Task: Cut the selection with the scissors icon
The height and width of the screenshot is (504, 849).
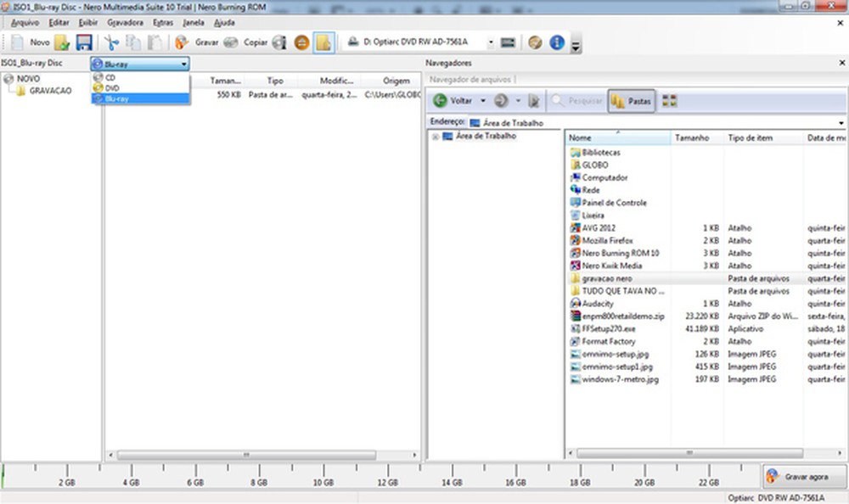Action: pyautogui.click(x=111, y=42)
